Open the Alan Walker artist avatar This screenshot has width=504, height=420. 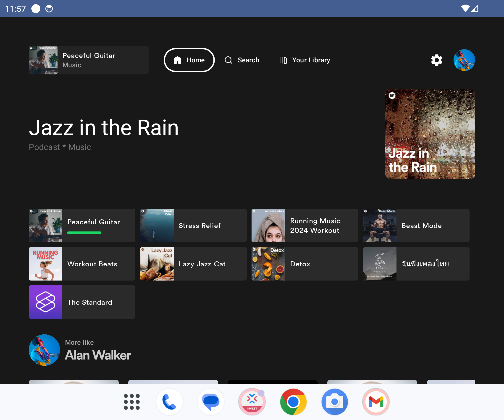(45, 350)
